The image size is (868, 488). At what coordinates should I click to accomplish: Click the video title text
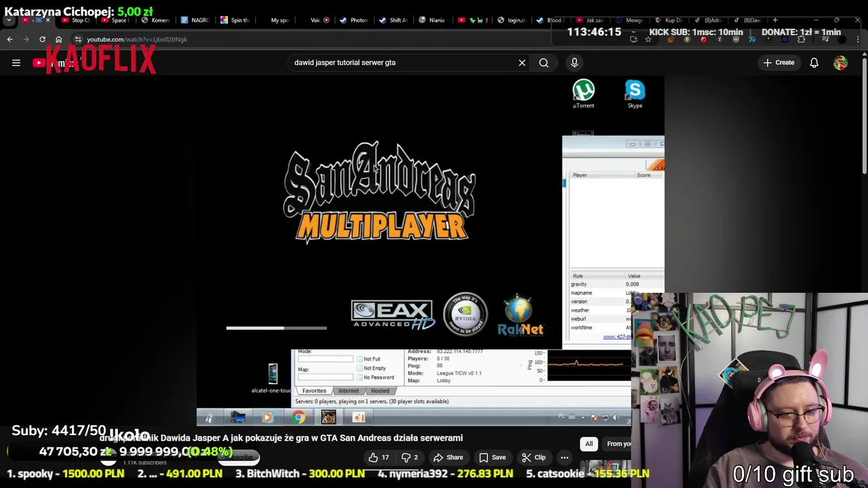tap(281, 438)
